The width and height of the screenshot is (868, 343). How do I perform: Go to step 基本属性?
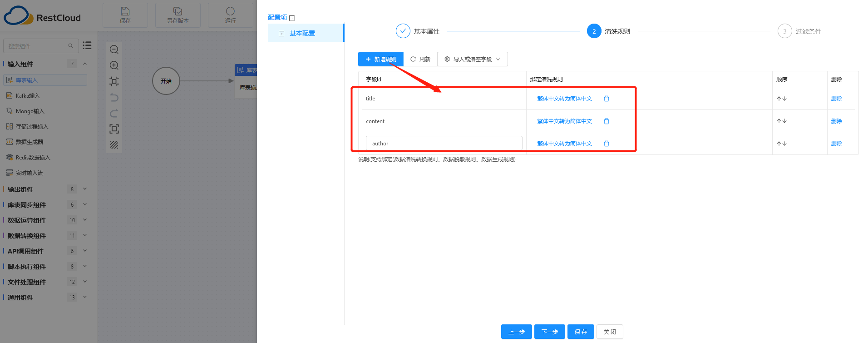[418, 31]
